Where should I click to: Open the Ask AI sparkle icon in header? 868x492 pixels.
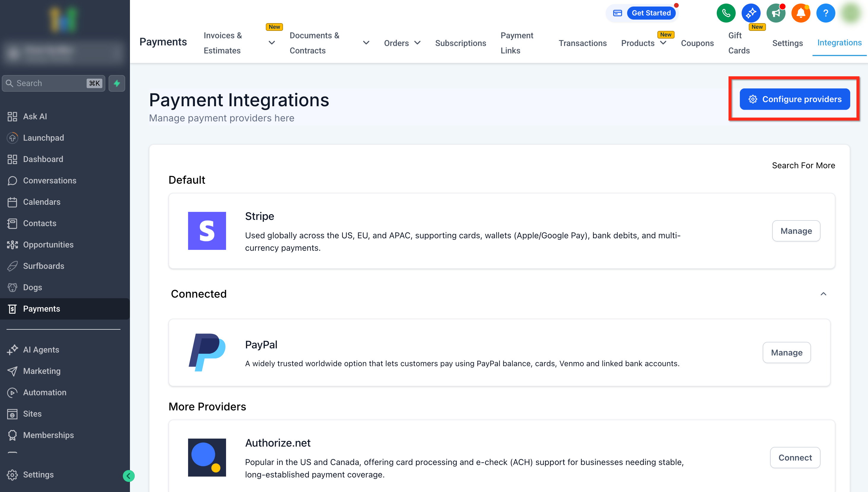click(x=751, y=13)
